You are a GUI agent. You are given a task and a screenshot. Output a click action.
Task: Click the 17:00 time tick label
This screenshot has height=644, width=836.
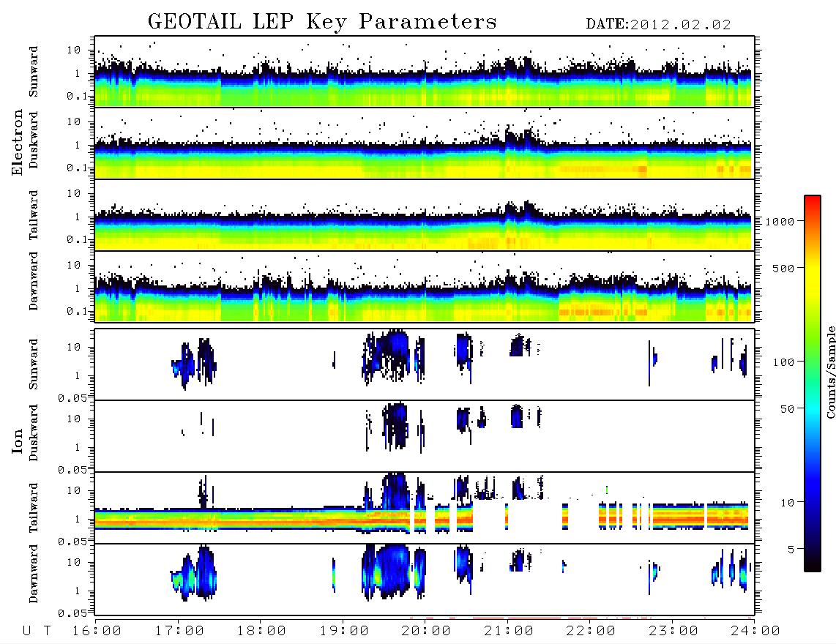(179, 631)
